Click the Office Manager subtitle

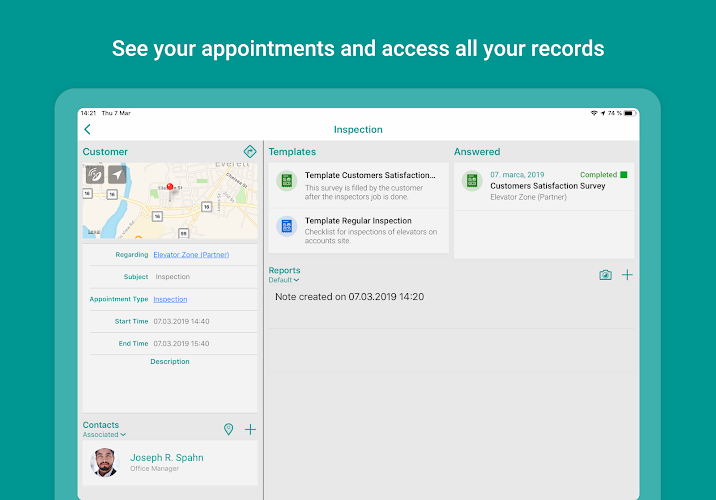pos(154,469)
